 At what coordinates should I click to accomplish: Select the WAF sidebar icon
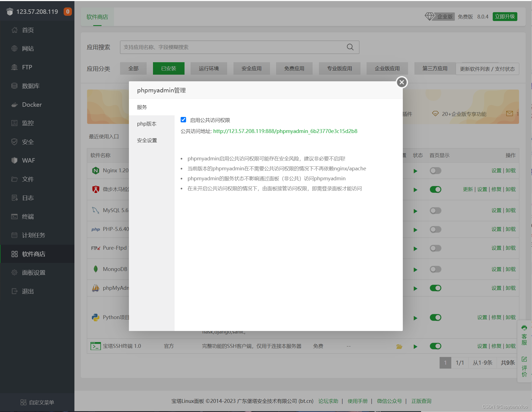[28, 160]
